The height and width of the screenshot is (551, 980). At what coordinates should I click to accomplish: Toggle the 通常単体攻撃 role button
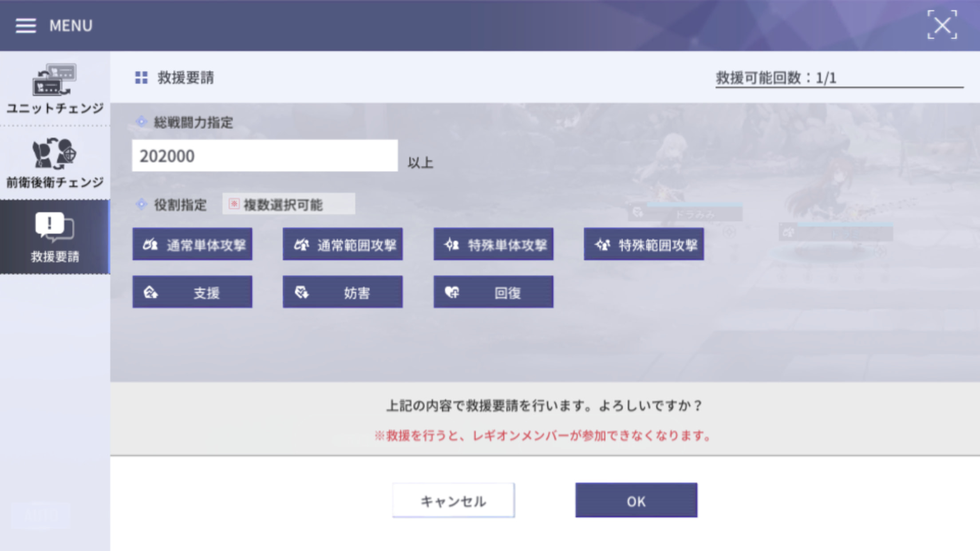tap(192, 244)
